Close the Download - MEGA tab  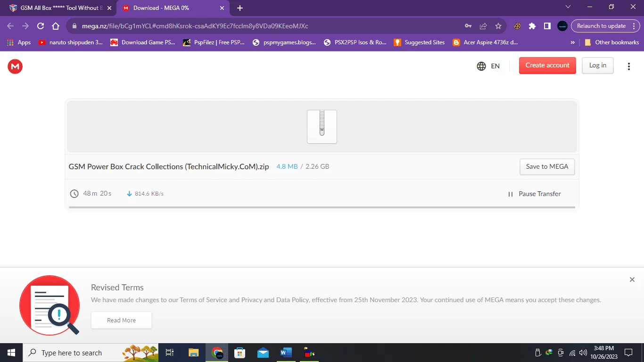223,8
